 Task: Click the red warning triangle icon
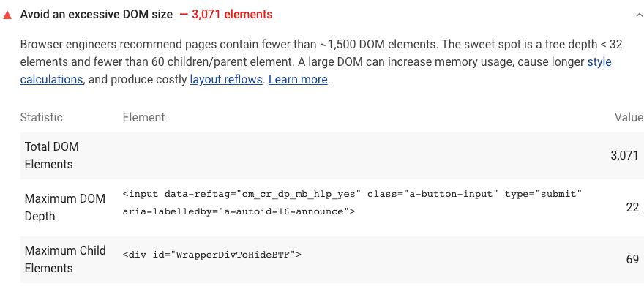click(7, 15)
